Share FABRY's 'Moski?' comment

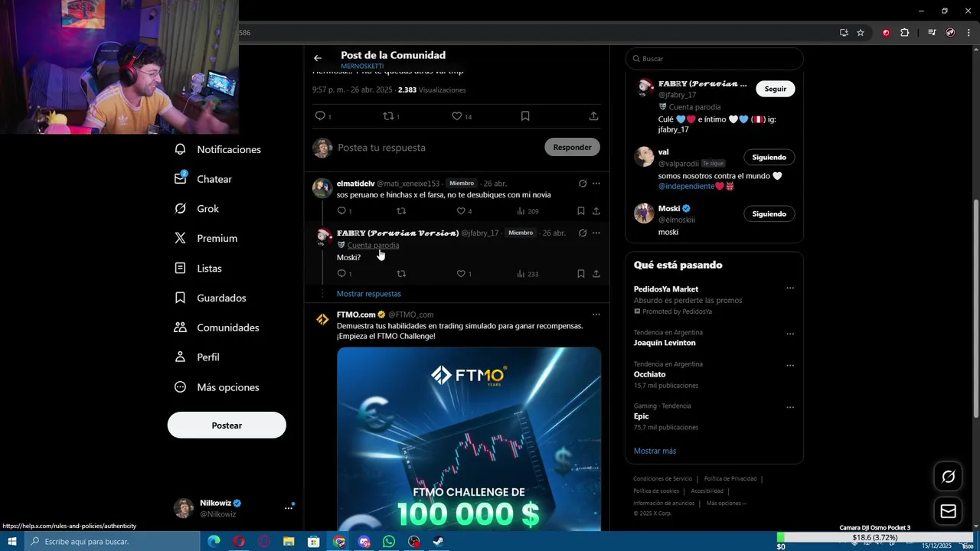pos(596,274)
